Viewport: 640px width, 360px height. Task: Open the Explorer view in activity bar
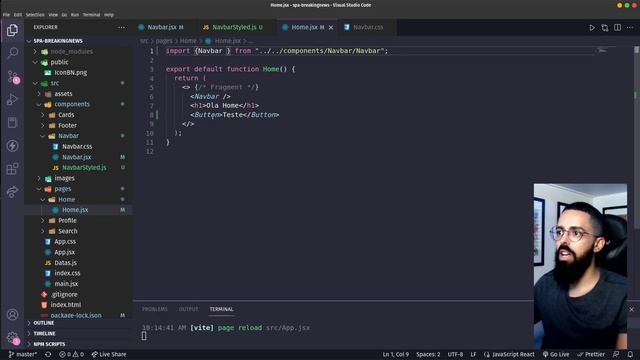(12, 30)
